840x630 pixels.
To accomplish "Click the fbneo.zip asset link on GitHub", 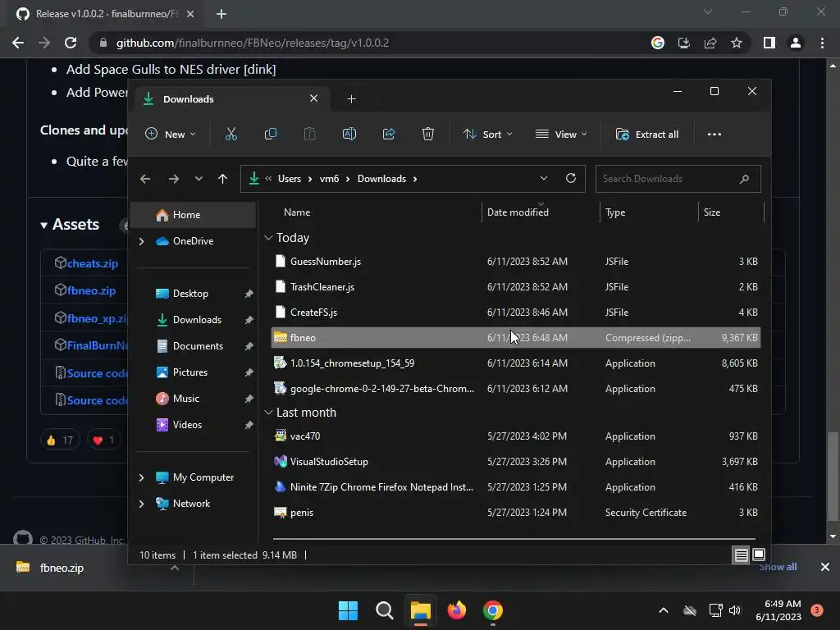I will point(91,291).
